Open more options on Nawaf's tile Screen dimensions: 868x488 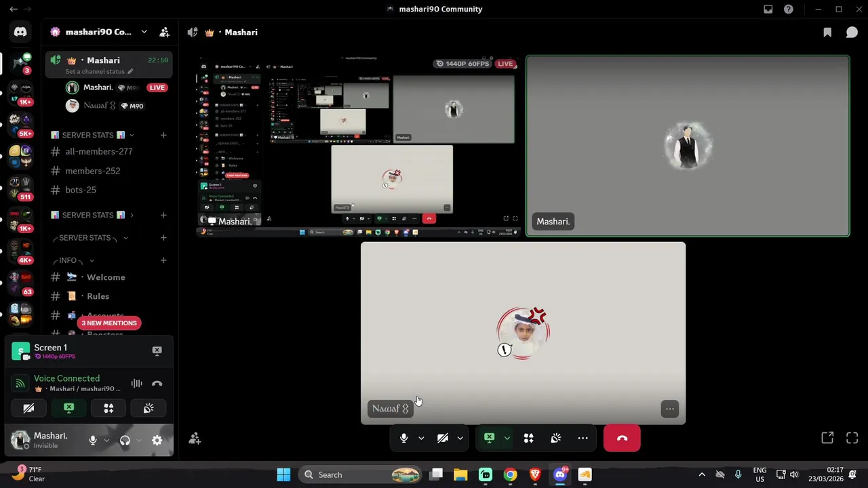(669, 409)
